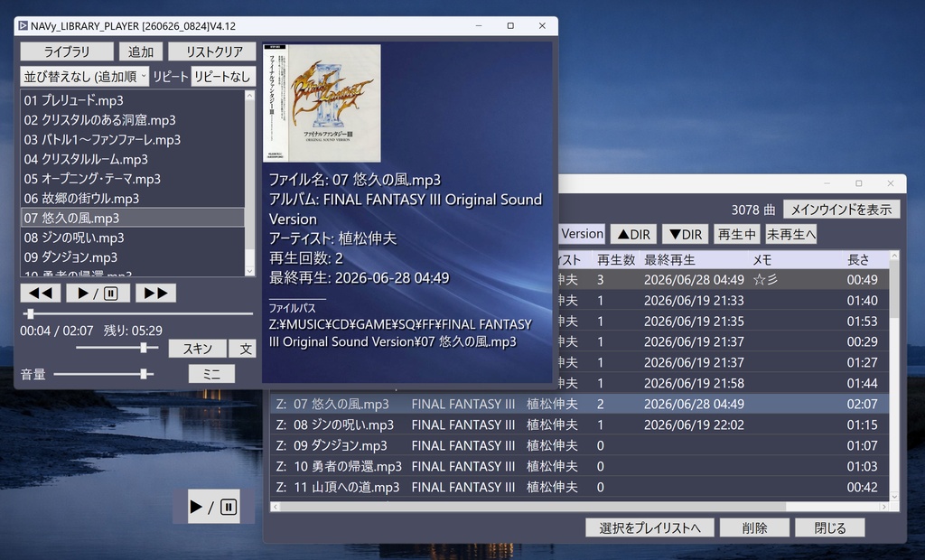
Task: Click the 未再生へ unplayed button
Action: (790, 234)
